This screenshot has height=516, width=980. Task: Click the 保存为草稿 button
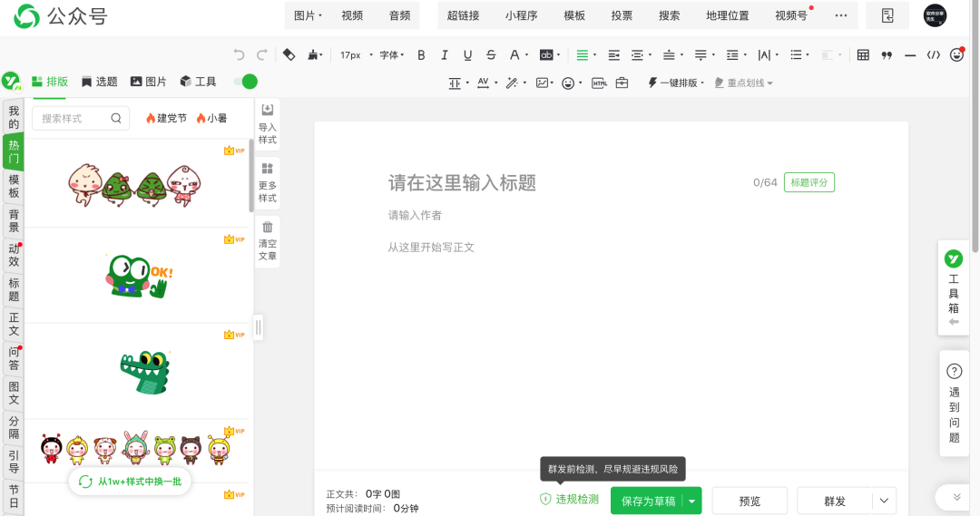click(x=648, y=501)
